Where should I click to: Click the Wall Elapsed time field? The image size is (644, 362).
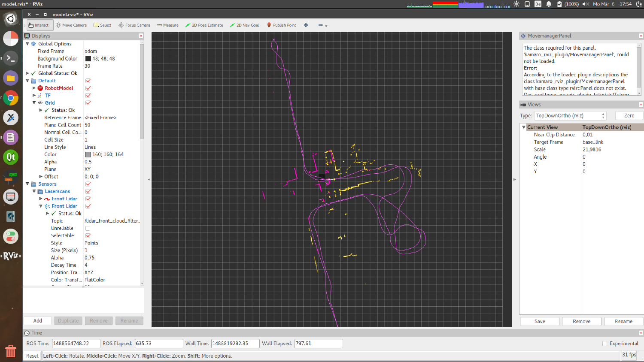pyautogui.click(x=318, y=343)
